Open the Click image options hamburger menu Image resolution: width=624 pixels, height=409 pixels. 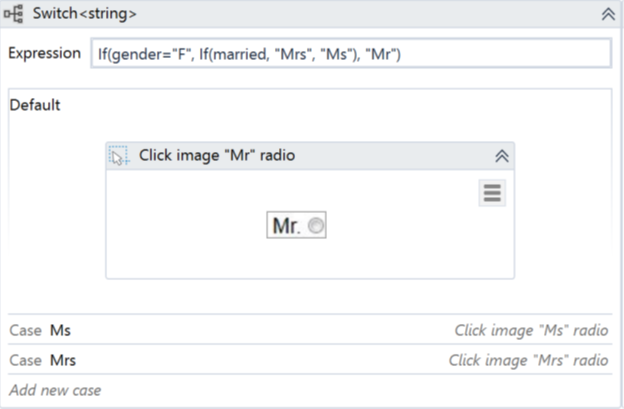pos(492,193)
